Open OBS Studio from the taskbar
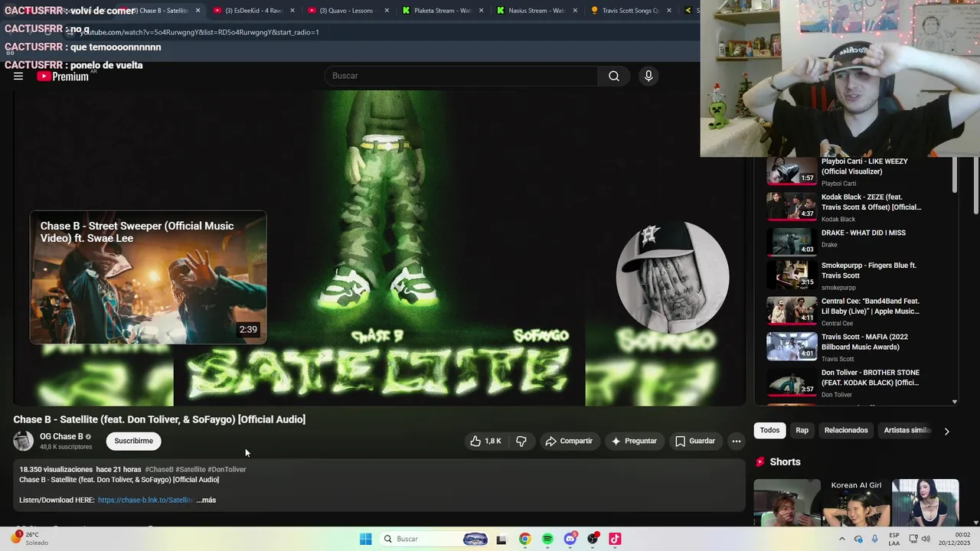Viewport: 980px width, 551px height. [593, 539]
